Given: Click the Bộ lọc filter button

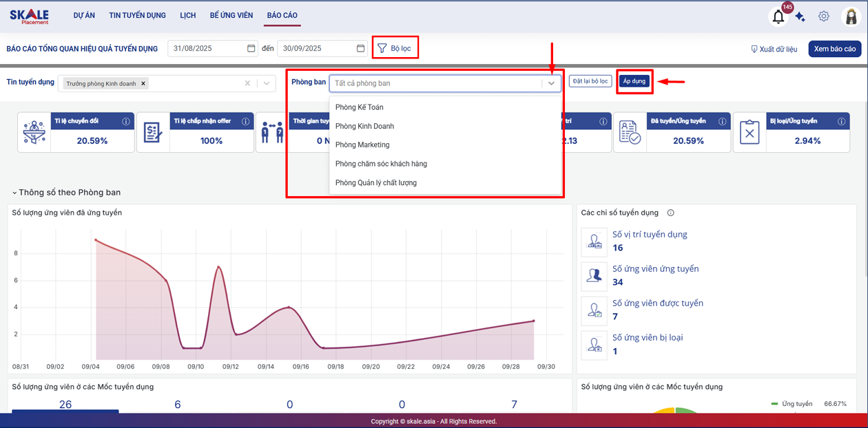Looking at the screenshot, I should point(394,48).
